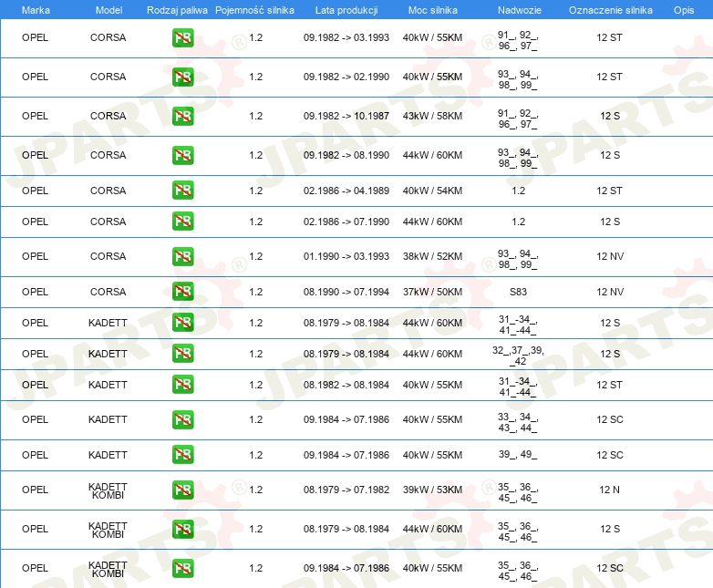Click fuel icon in Kadett Kombi 12 N row
The height and width of the screenshot is (588, 713).
(x=182, y=490)
